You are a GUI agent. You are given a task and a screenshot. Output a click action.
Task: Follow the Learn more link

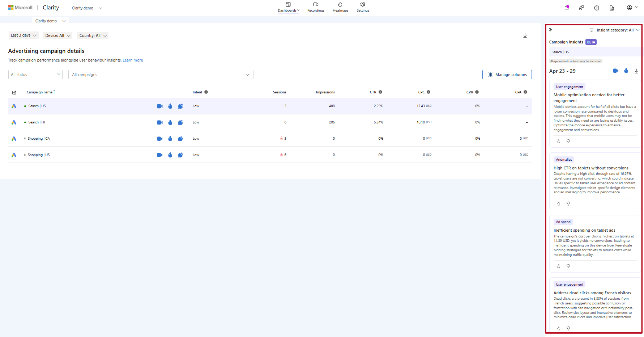pos(133,60)
